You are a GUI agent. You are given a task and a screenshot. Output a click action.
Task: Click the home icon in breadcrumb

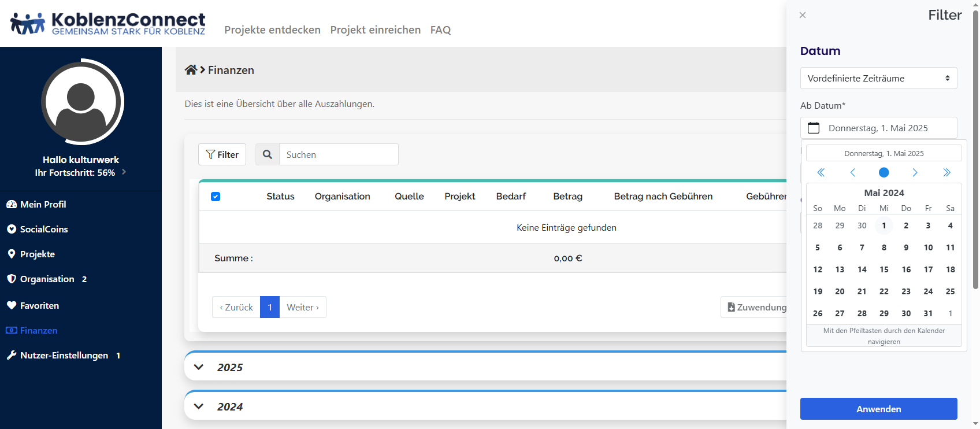pos(191,70)
